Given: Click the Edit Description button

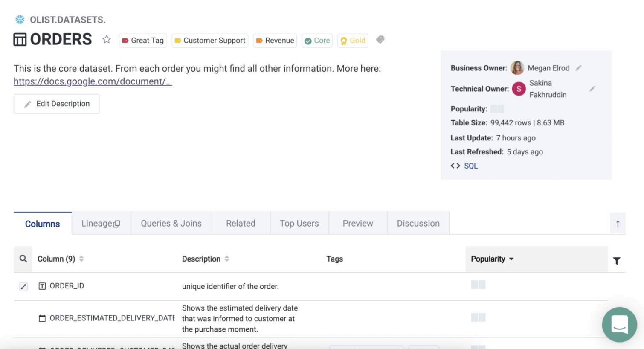Looking at the screenshot, I should [56, 104].
